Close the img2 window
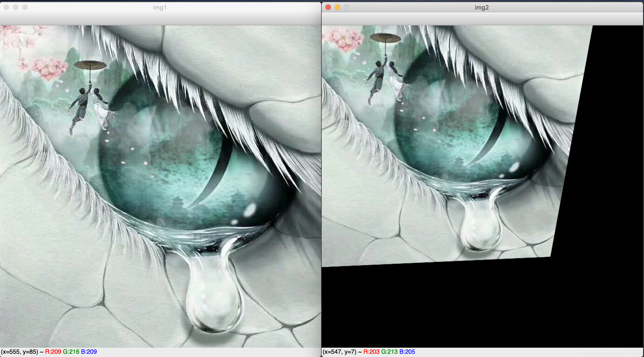This screenshot has height=357, width=644. [328, 7]
